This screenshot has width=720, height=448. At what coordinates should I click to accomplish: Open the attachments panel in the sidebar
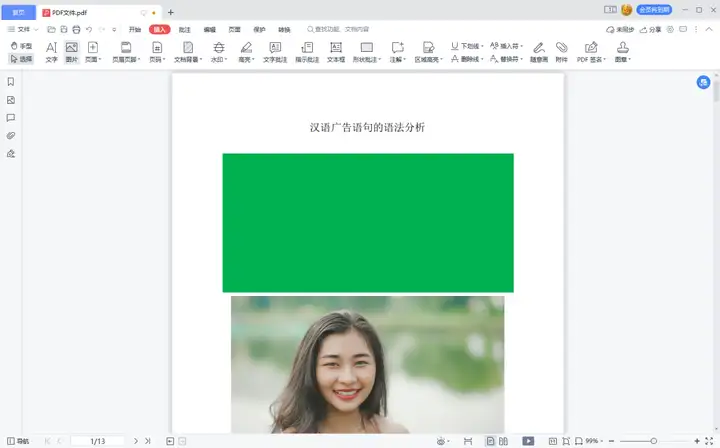coord(11,136)
